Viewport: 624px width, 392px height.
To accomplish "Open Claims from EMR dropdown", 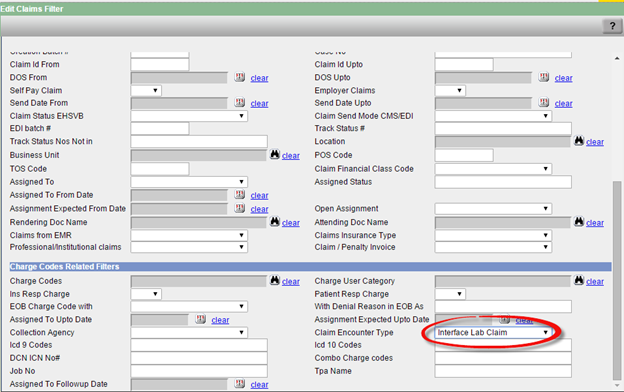I will tap(189, 235).
